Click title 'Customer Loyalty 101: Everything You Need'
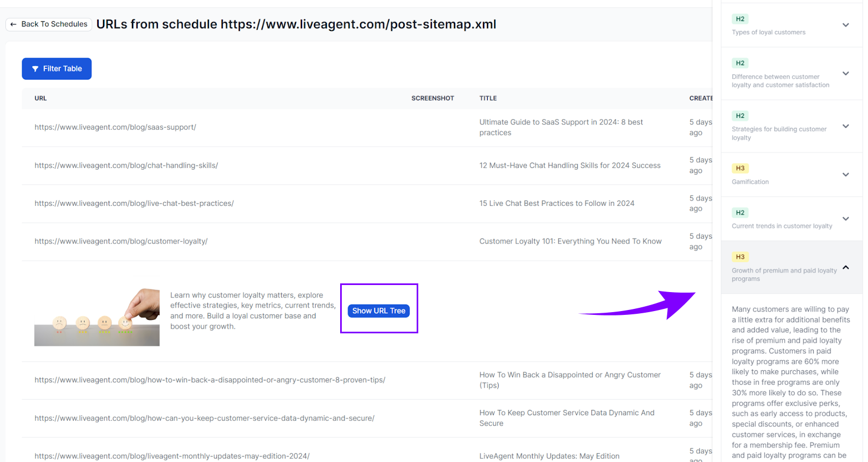The width and height of the screenshot is (868, 462). click(x=570, y=242)
